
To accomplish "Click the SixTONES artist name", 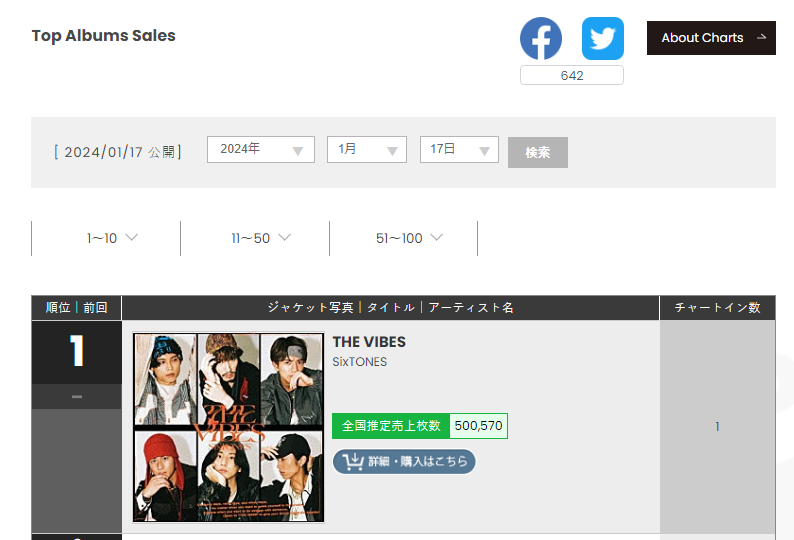I will point(360,362).
